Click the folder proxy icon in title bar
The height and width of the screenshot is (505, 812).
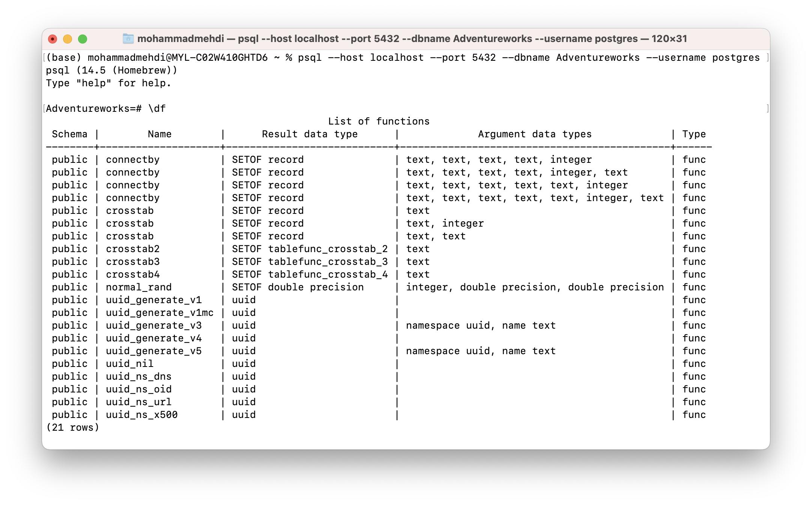pyautogui.click(x=128, y=39)
